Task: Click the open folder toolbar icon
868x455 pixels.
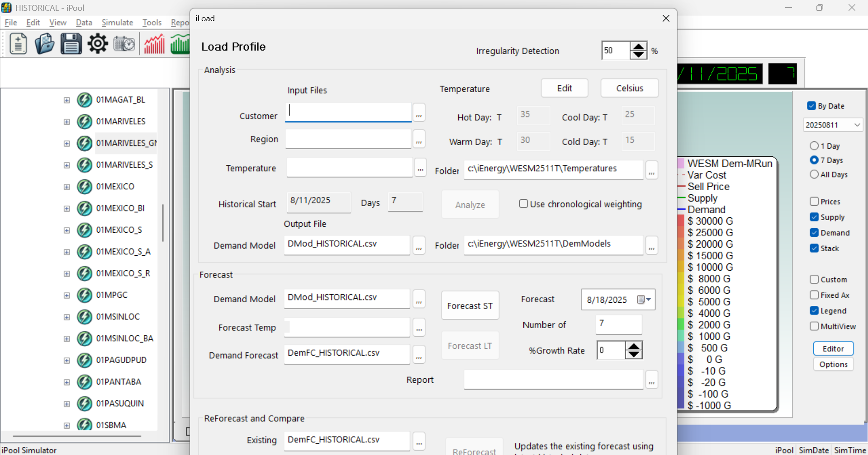Action: [x=44, y=44]
